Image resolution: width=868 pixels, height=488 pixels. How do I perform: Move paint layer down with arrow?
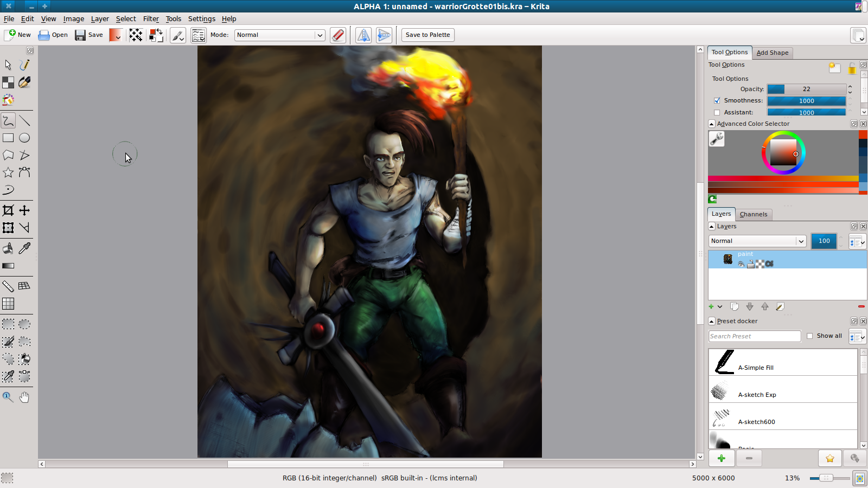(x=750, y=306)
